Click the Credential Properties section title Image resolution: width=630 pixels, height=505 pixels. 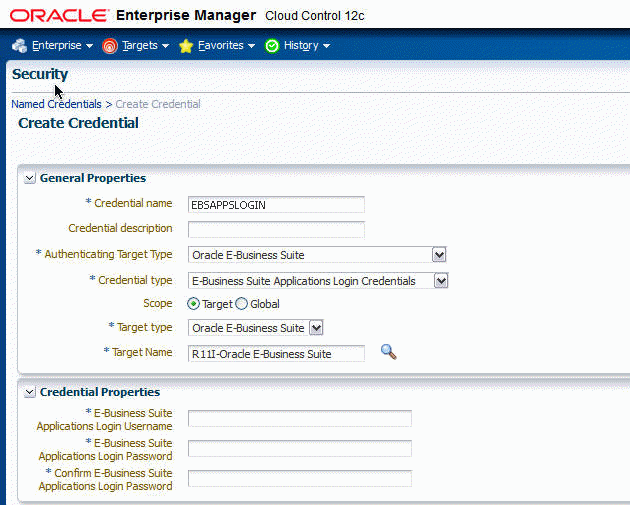[x=100, y=392]
